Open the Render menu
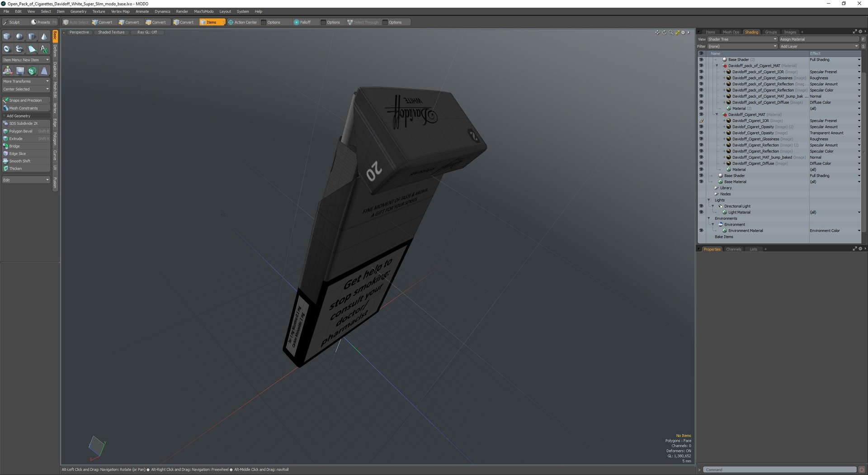Image resolution: width=868 pixels, height=475 pixels. (182, 11)
